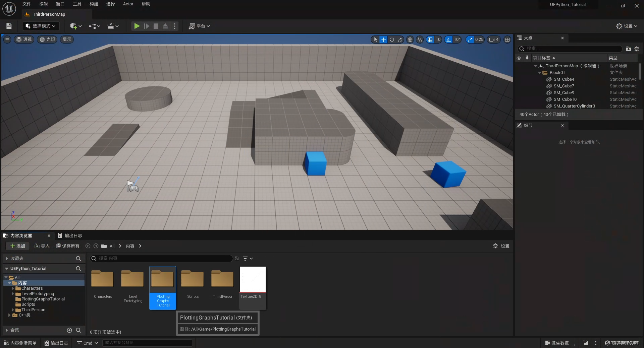
Task: Click the Outliner search field
Action: (570, 49)
